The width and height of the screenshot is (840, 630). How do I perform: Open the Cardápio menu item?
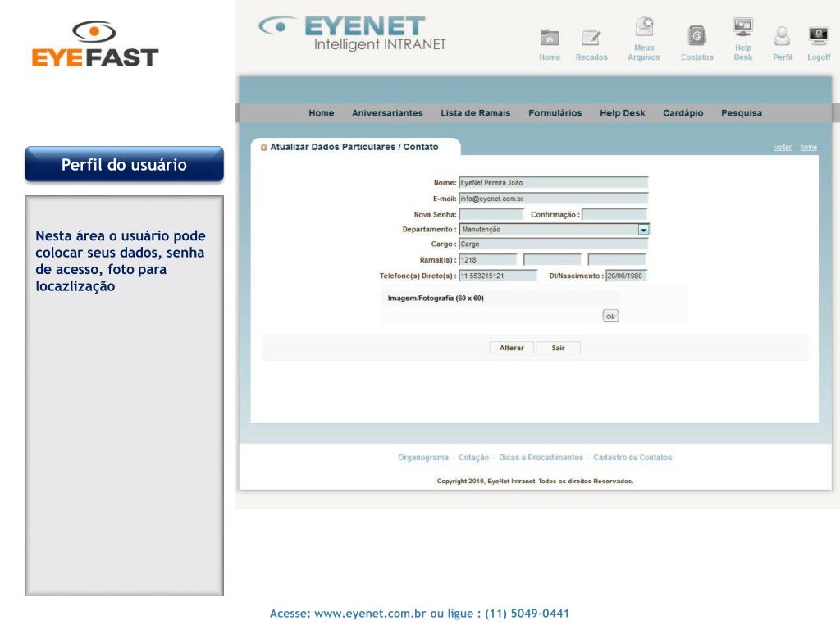[682, 113]
